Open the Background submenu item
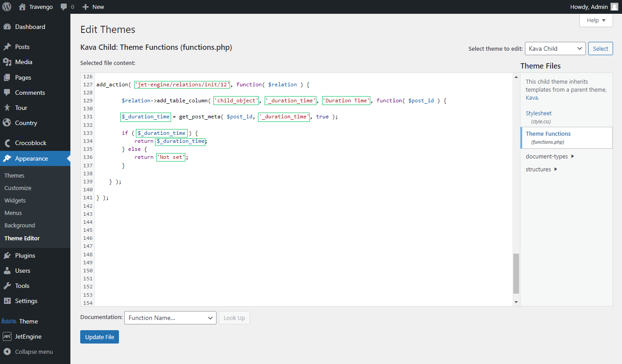The height and width of the screenshot is (364, 622). [20, 225]
